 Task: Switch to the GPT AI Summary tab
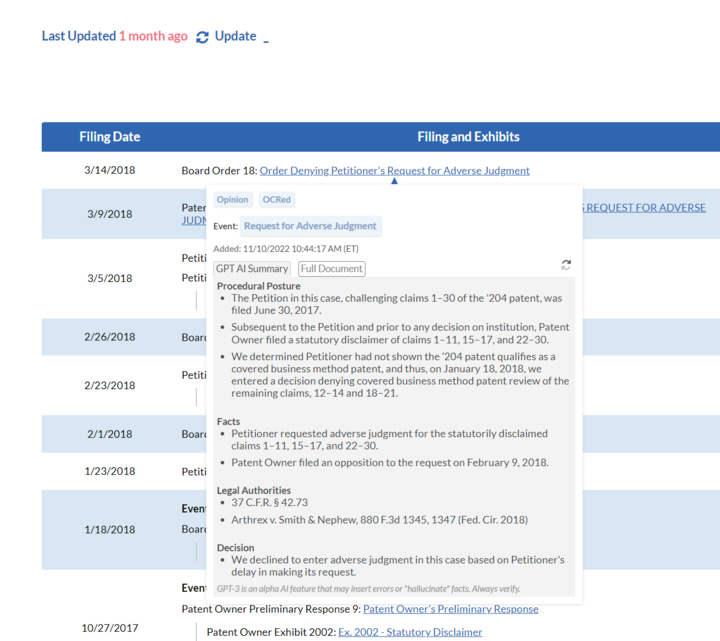click(252, 269)
